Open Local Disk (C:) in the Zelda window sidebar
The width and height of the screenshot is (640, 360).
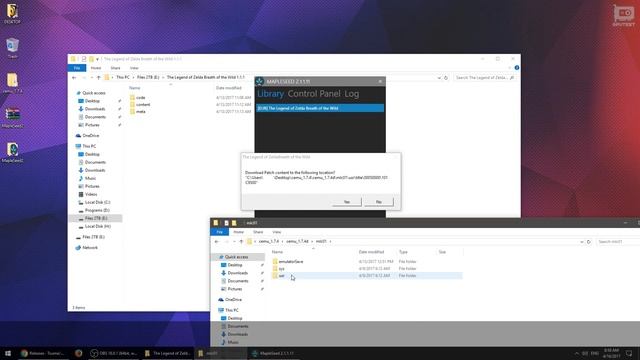pyautogui.click(x=97, y=202)
